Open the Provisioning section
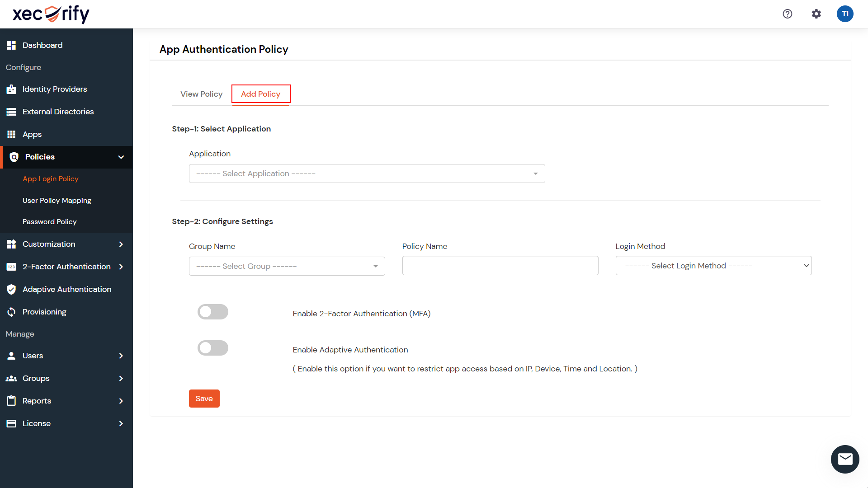 pos(44,312)
